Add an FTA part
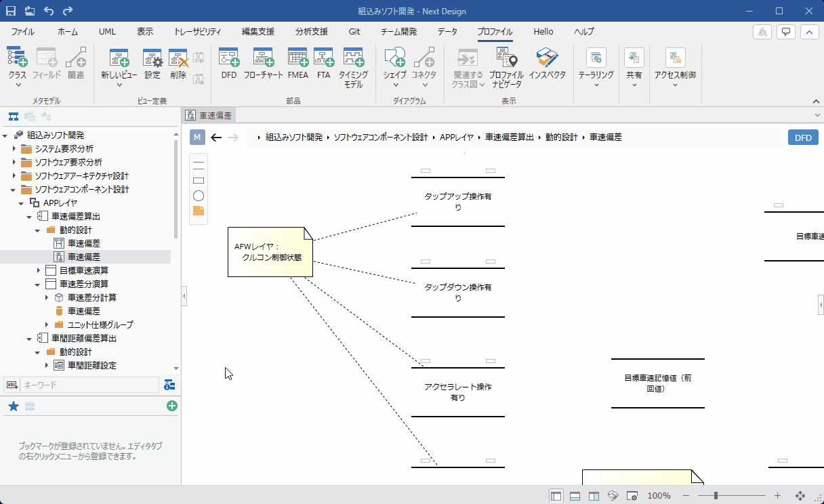This screenshot has height=504, width=824. [x=323, y=57]
